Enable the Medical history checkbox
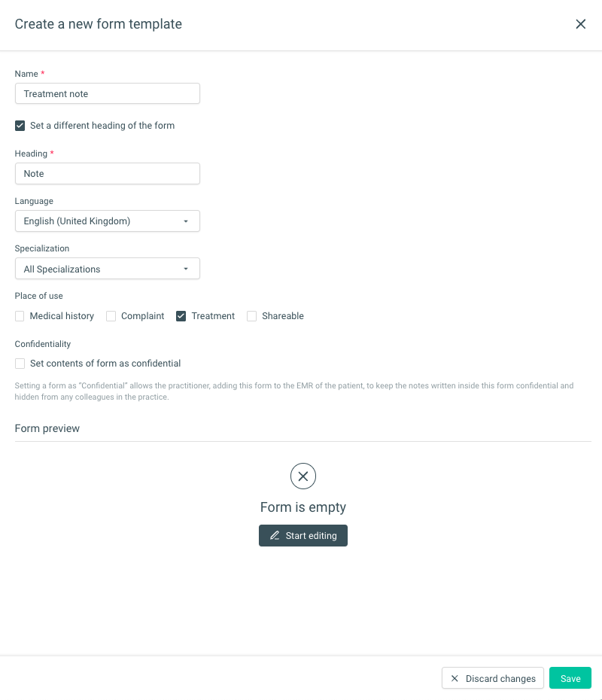602x700 pixels. 20,316
